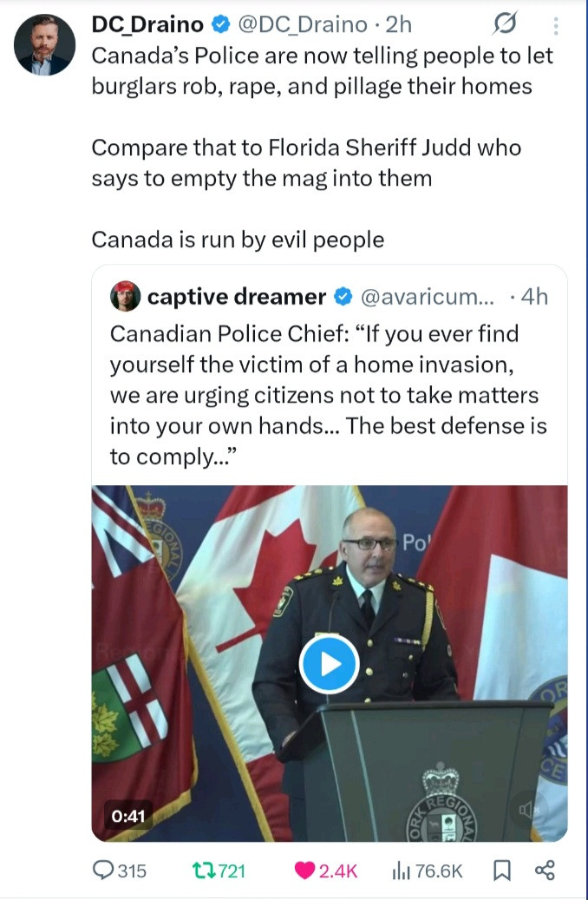
Task: Open captive dreamer's small avatar
Action: tap(125, 297)
